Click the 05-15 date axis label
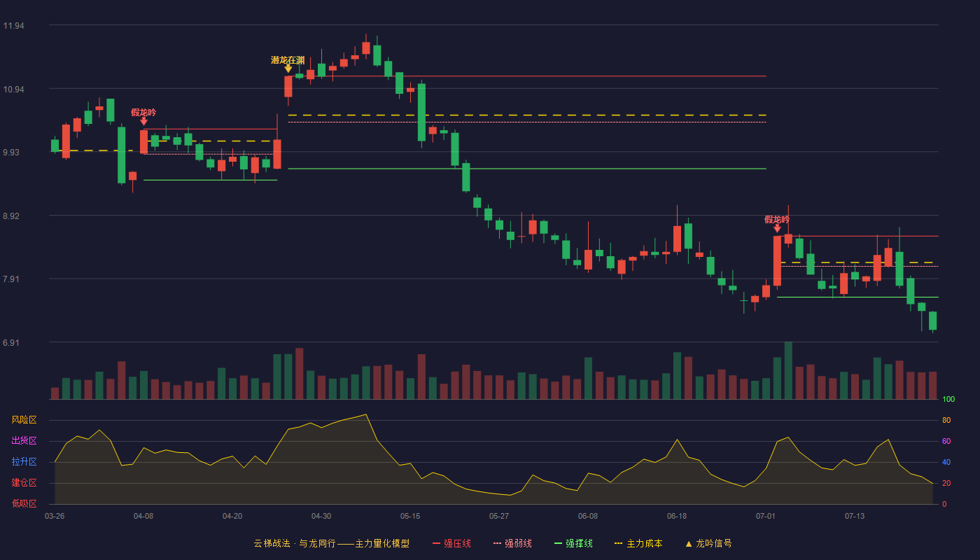Image resolution: width=980 pixels, height=560 pixels. pyautogui.click(x=410, y=516)
